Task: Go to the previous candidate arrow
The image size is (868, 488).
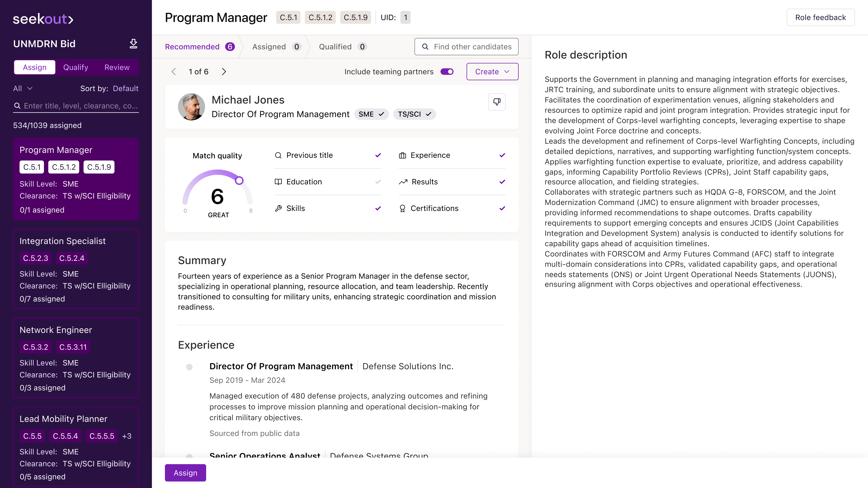Action: [174, 72]
